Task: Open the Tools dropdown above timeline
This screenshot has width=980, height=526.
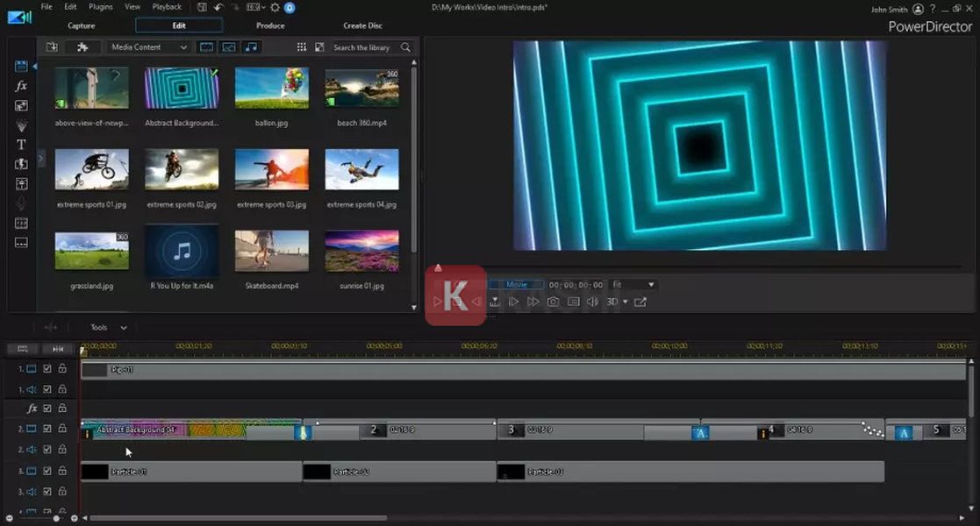Action: 108,328
